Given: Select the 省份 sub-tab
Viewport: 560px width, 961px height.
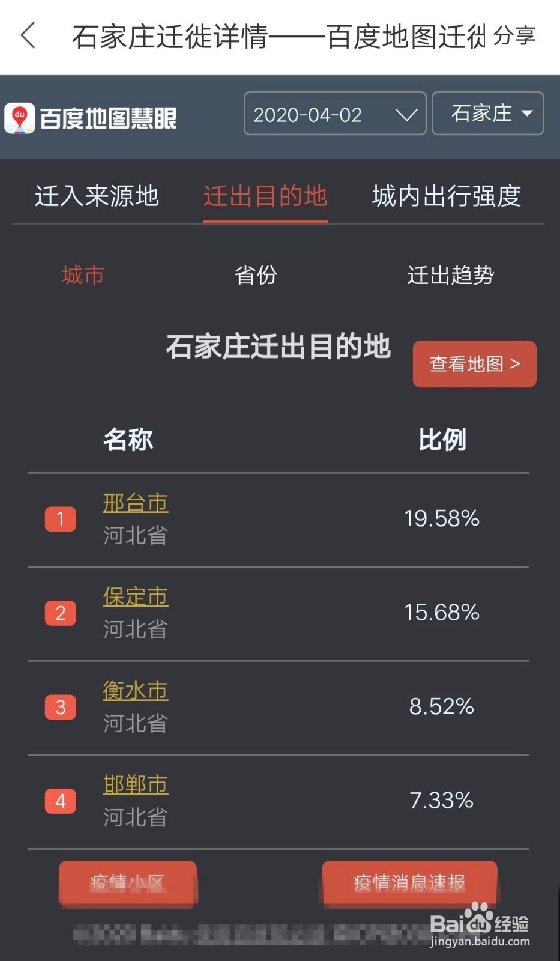Looking at the screenshot, I should coord(256,275).
